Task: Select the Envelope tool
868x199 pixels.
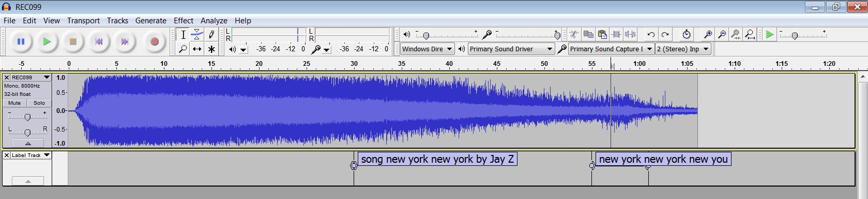Action: tap(197, 35)
